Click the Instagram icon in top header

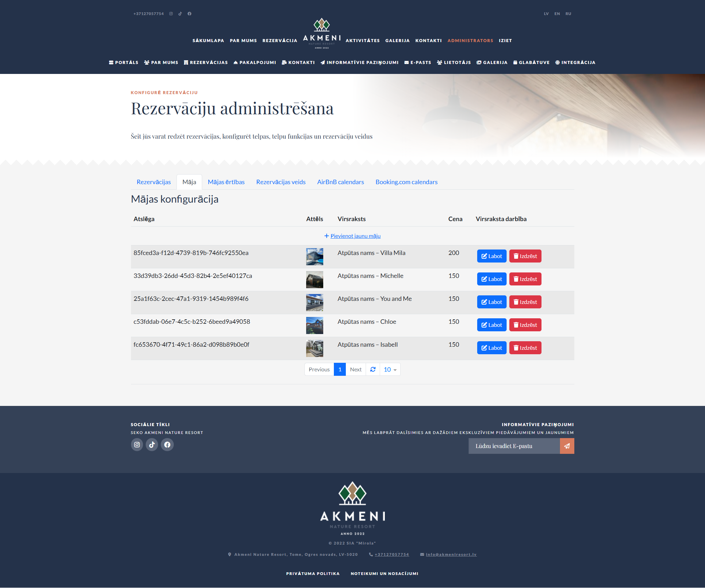tap(171, 14)
